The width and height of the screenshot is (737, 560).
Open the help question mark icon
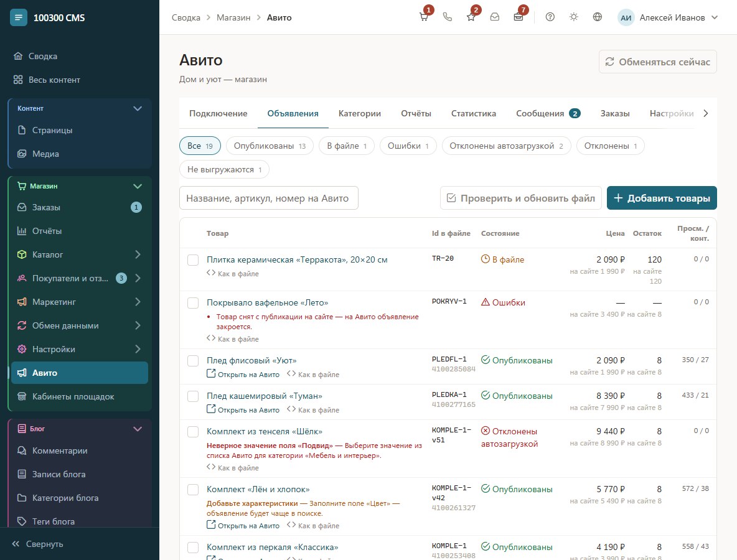[550, 17]
